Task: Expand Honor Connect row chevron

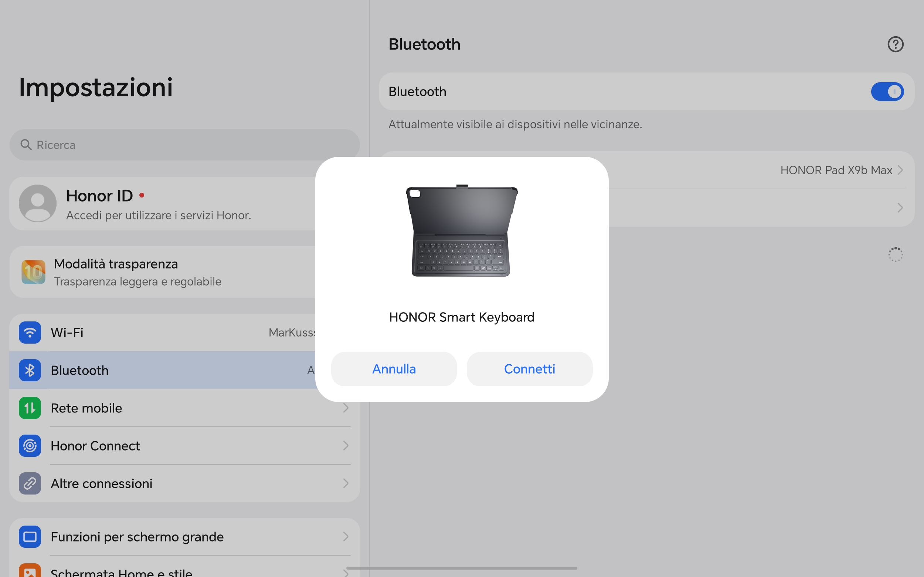Action: coord(346,446)
